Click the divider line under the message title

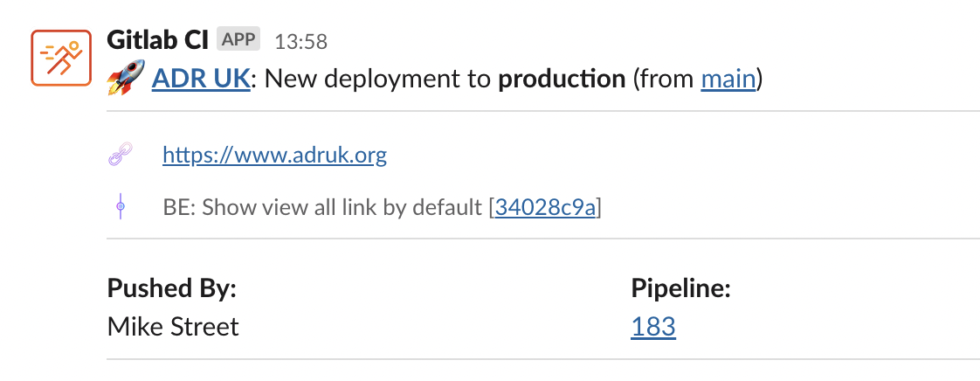click(543, 111)
